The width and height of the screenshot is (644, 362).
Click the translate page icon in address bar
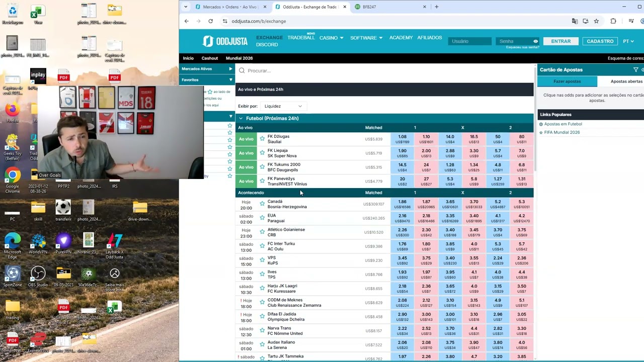click(575, 21)
